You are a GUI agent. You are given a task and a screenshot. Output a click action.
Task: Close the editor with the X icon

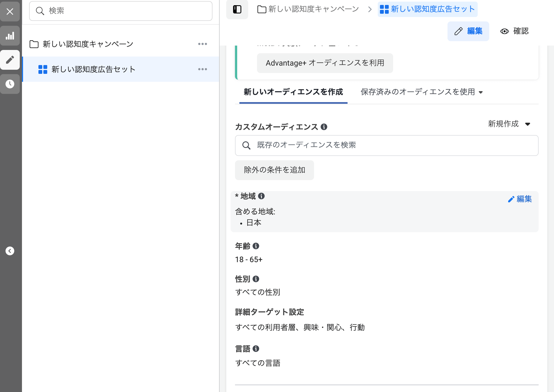10,12
